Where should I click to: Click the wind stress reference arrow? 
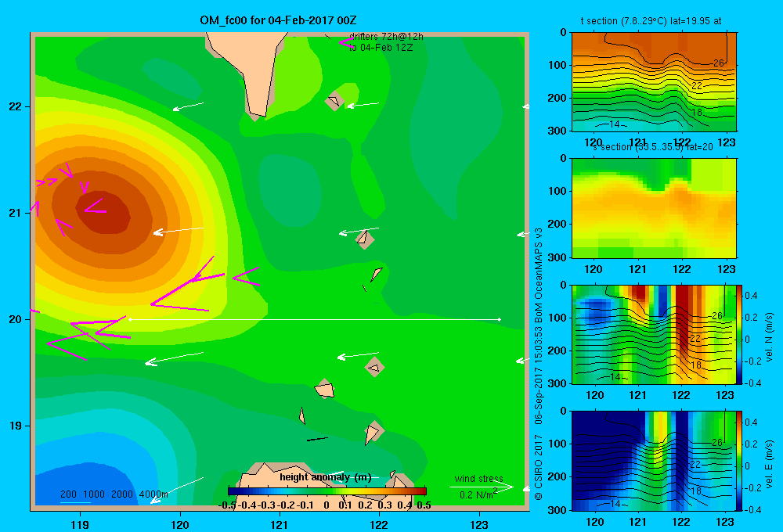pyautogui.click(x=482, y=487)
